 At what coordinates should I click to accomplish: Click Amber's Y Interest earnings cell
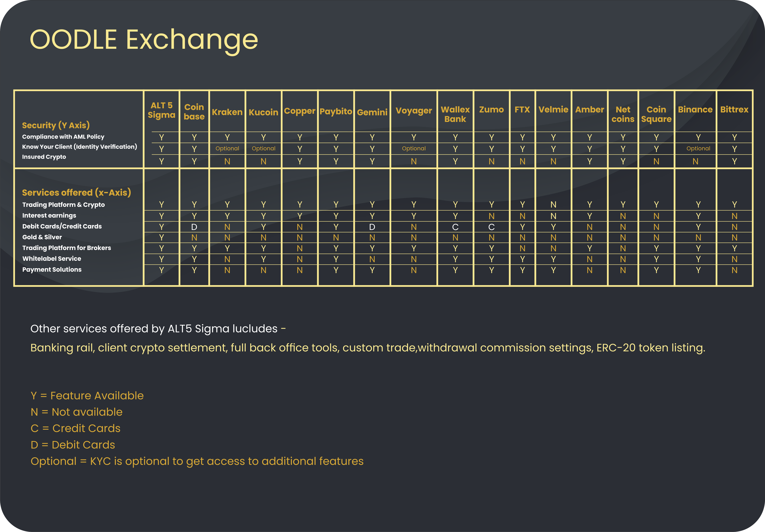(589, 216)
